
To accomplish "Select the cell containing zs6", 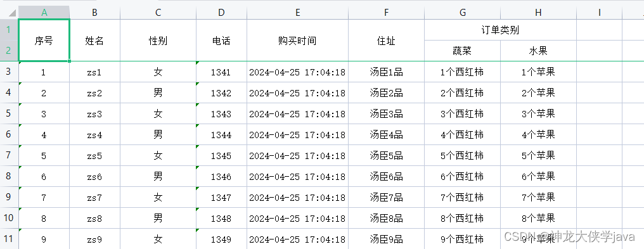I will pos(95,177).
